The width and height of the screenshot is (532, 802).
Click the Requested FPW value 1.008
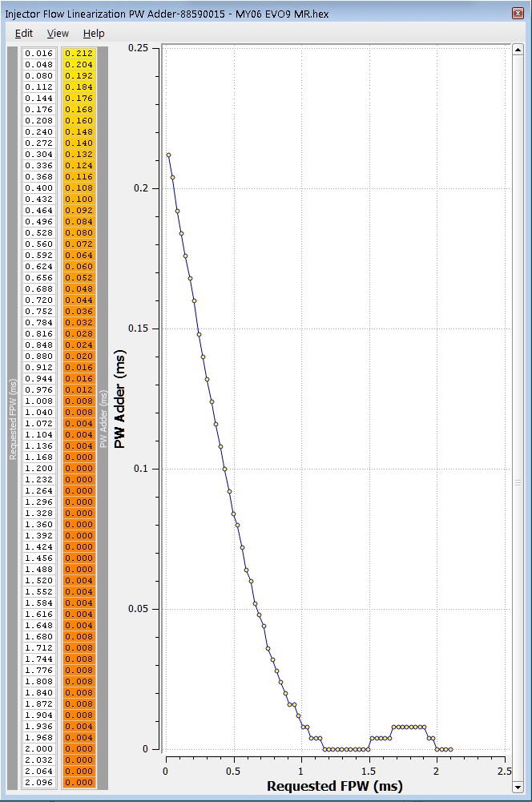point(39,401)
